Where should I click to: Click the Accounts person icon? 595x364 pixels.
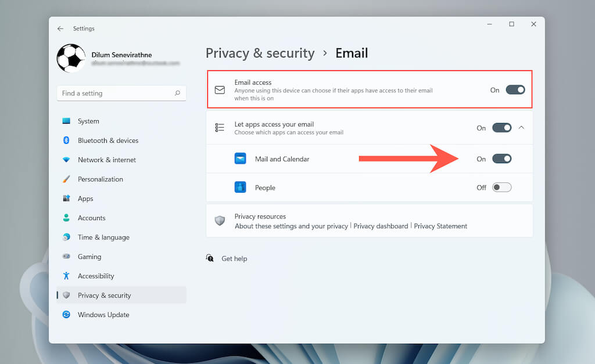tap(66, 218)
